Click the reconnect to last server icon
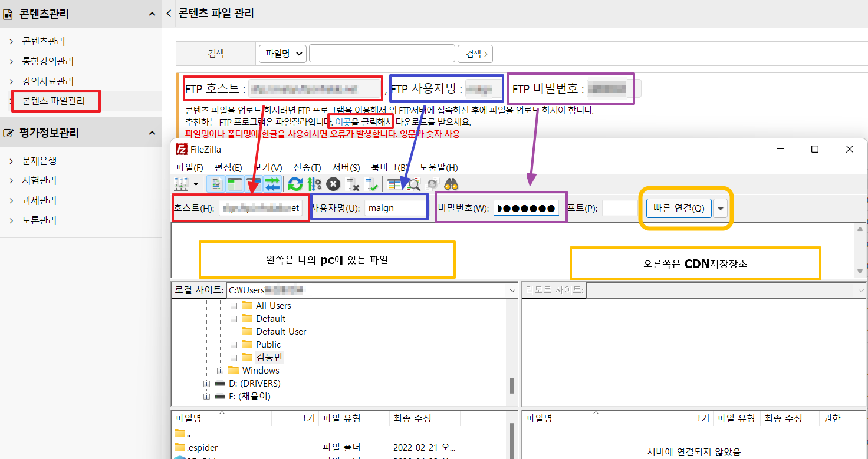Screen dimensions: 868x459 click(371, 184)
